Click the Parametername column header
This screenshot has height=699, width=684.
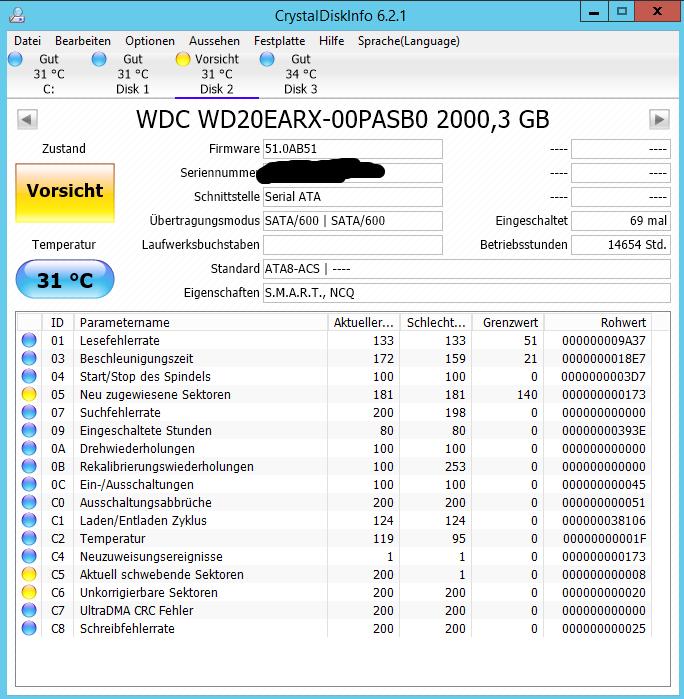[x=201, y=322]
